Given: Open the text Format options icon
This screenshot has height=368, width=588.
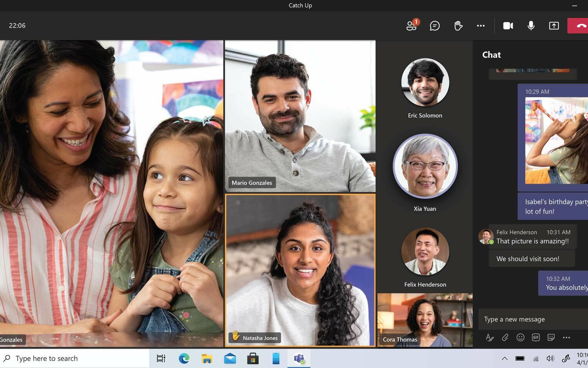Looking at the screenshot, I should click(x=490, y=337).
